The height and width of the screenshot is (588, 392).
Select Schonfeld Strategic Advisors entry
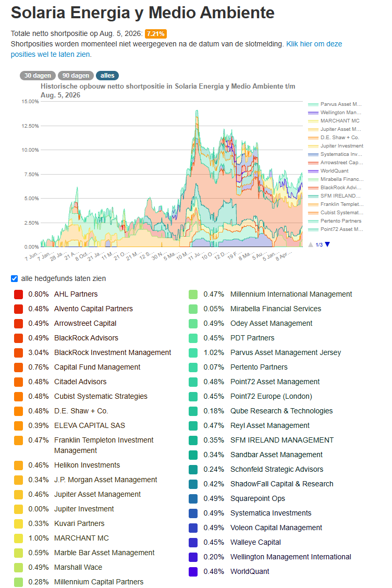(x=277, y=470)
